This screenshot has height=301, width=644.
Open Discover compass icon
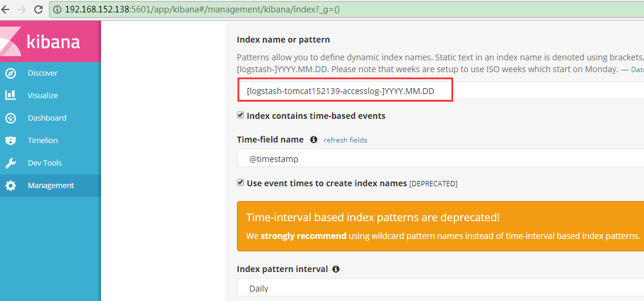coord(11,73)
